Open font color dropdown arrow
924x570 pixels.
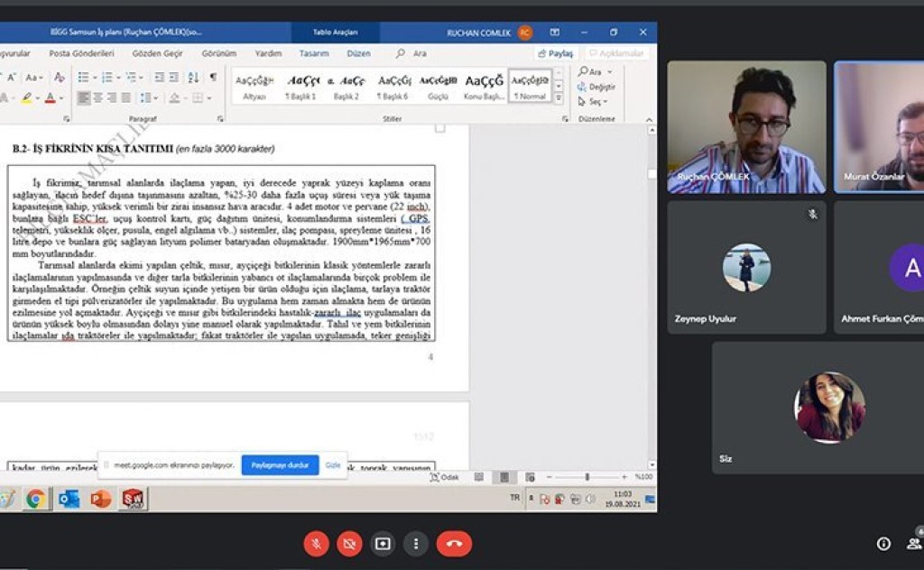point(61,98)
